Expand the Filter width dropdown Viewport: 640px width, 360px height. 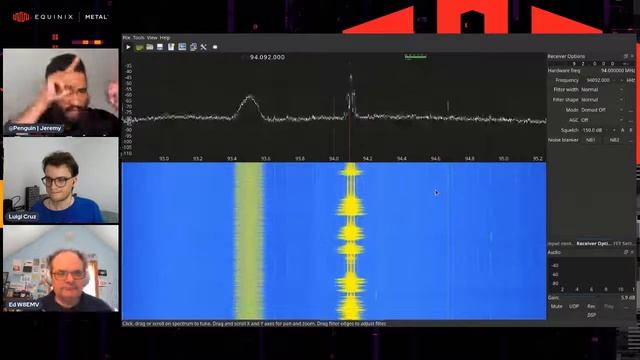click(x=602, y=90)
